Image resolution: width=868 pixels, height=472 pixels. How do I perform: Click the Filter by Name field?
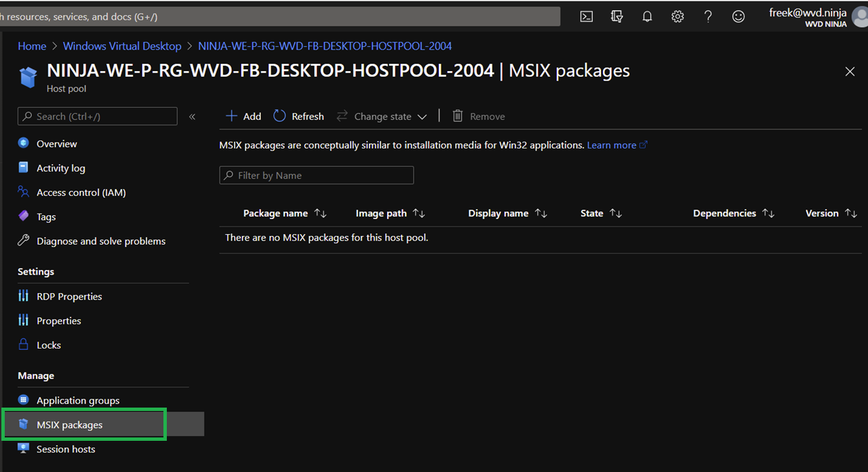[317, 175]
